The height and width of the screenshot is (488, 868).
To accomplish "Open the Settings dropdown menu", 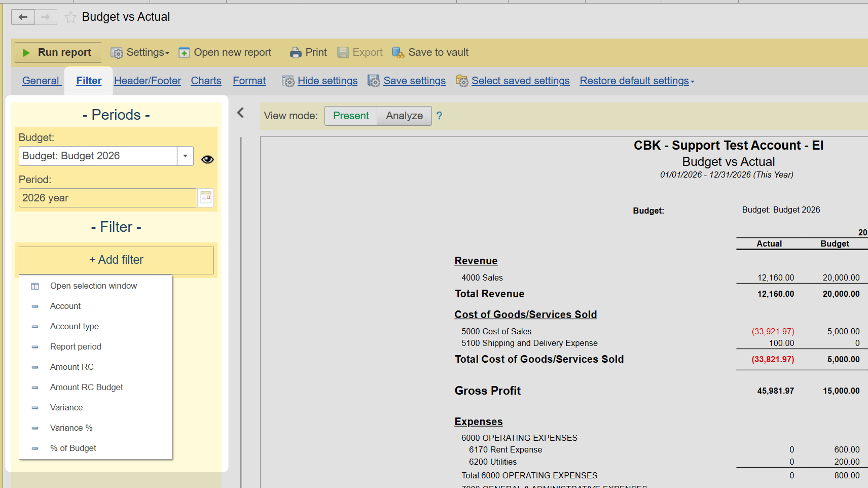I will click(140, 53).
